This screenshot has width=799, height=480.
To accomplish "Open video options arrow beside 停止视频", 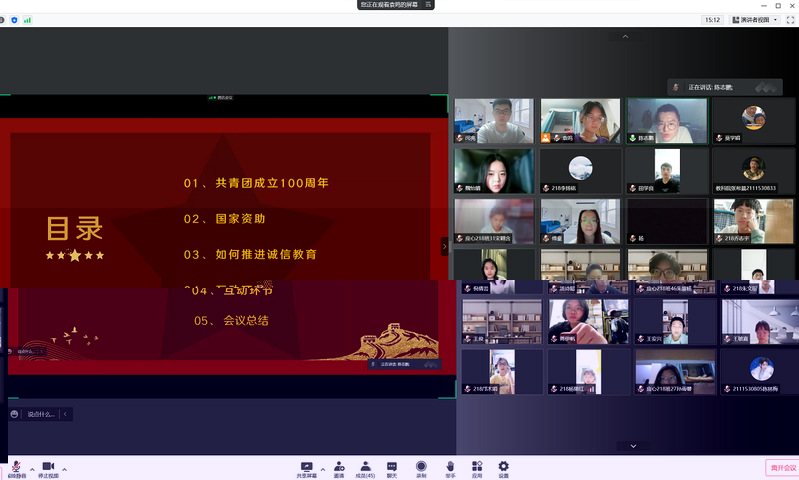I will (64, 469).
